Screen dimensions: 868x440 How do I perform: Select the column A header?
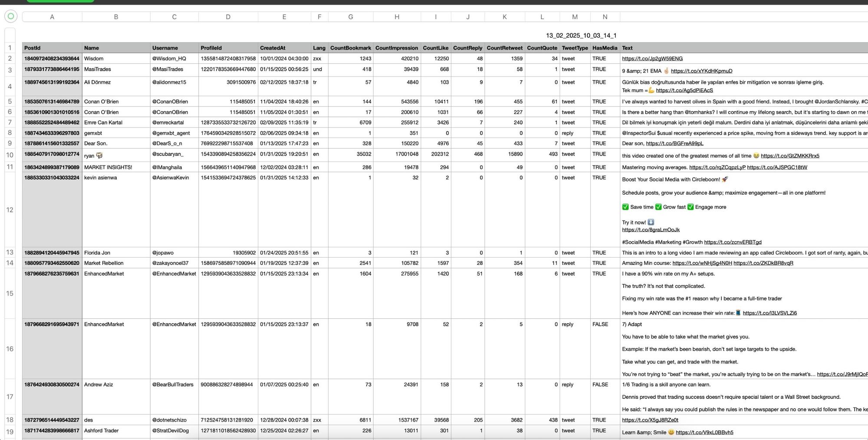click(52, 17)
